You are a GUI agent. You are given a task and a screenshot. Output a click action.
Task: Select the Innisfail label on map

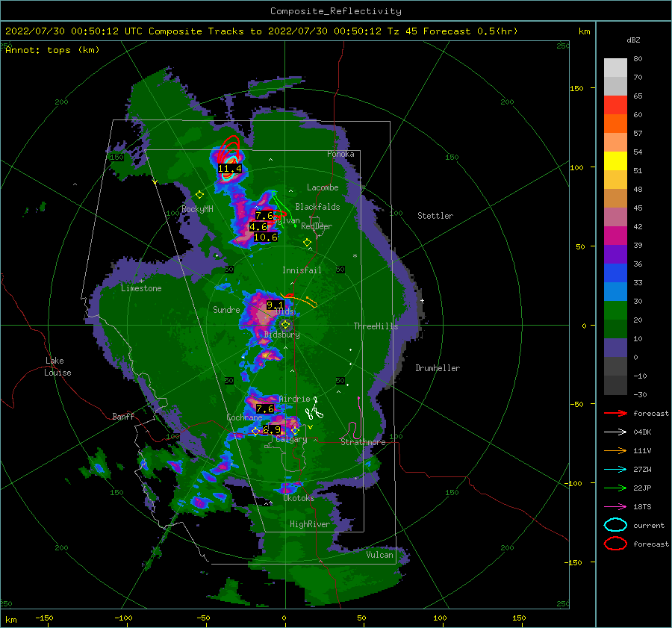302,270
